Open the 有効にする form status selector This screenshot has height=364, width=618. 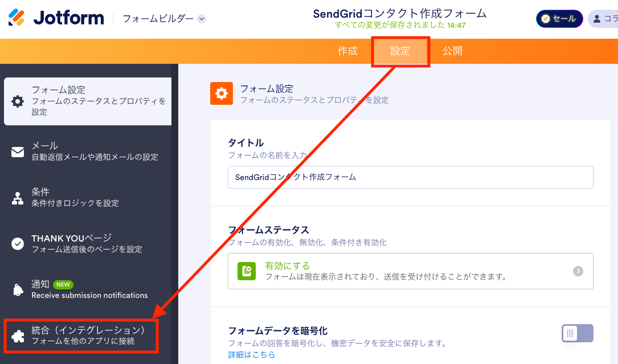pos(410,271)
